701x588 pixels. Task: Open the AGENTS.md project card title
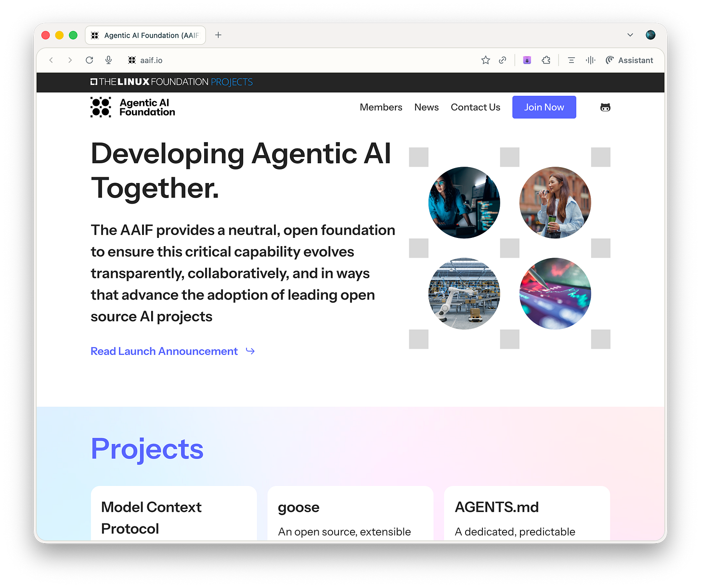click(497, 507)
